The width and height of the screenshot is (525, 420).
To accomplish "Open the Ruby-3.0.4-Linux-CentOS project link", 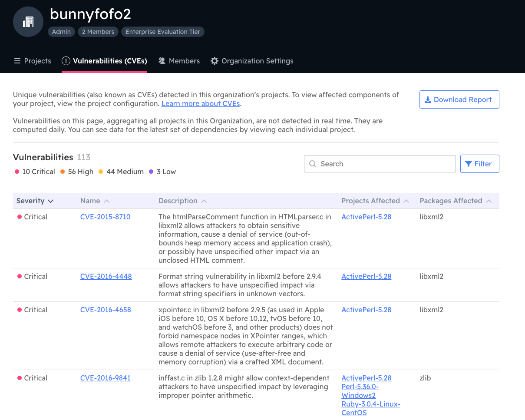I will [371, 408].
